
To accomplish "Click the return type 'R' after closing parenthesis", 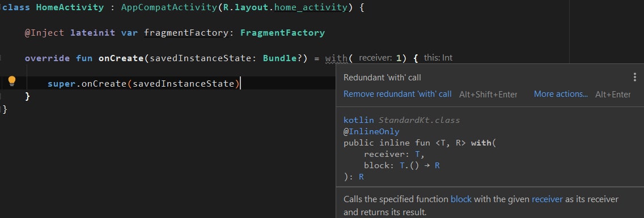I will click(x=362, y=177).
